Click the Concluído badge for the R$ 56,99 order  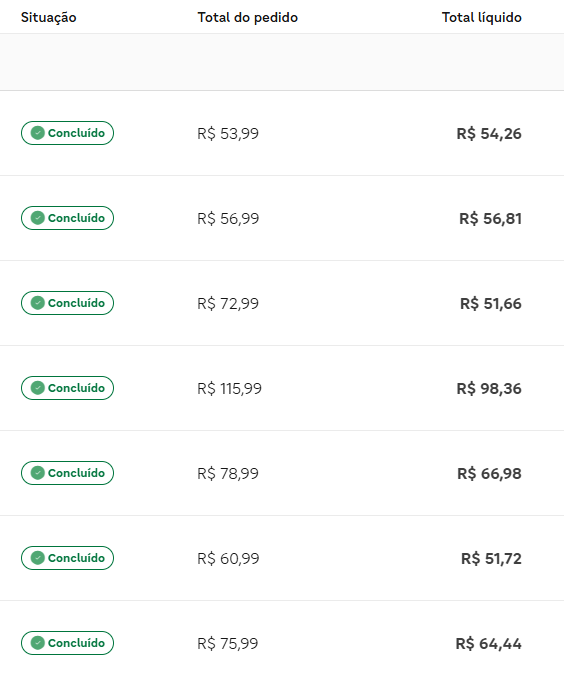point(67,218)
